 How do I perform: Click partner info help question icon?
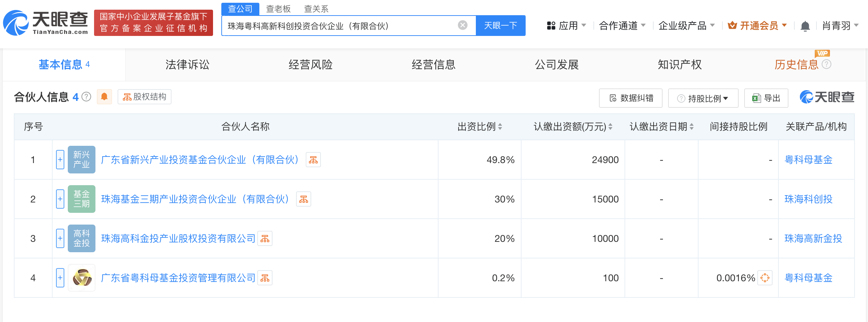pos(86,97)
